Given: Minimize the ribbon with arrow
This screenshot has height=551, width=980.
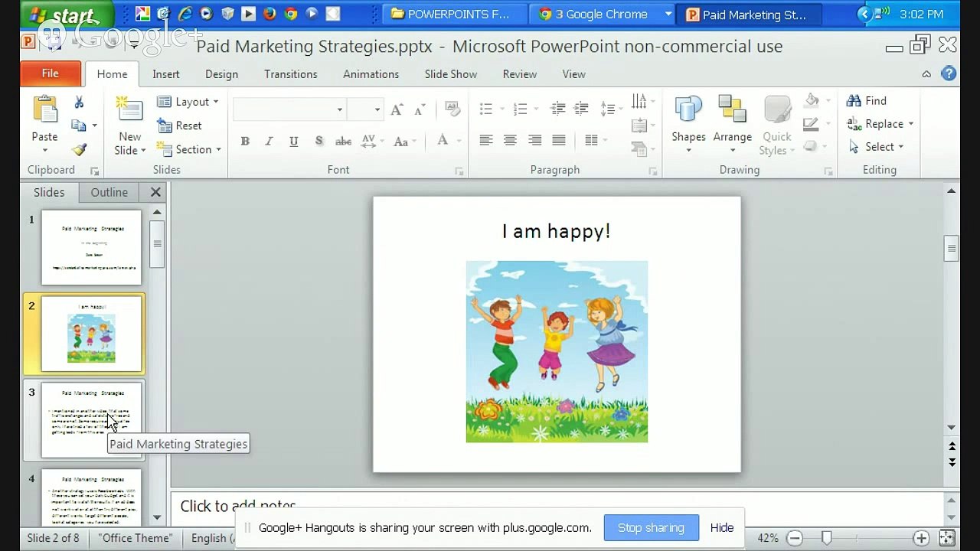Looking at the screenshot, I should [x=926, y=74].
